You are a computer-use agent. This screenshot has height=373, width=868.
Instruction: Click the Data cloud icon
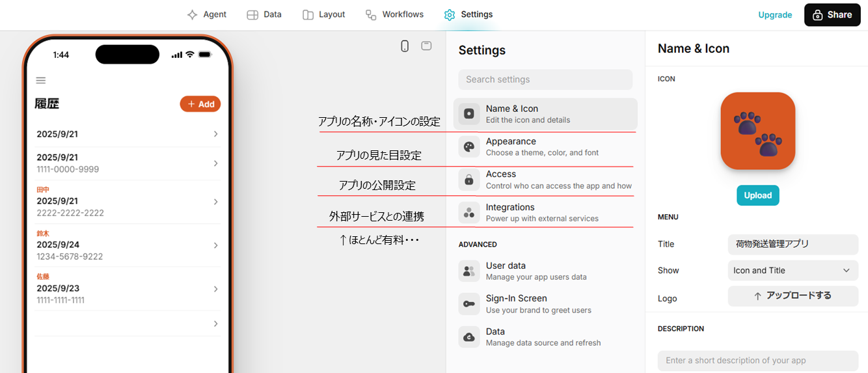click(469, 337)
